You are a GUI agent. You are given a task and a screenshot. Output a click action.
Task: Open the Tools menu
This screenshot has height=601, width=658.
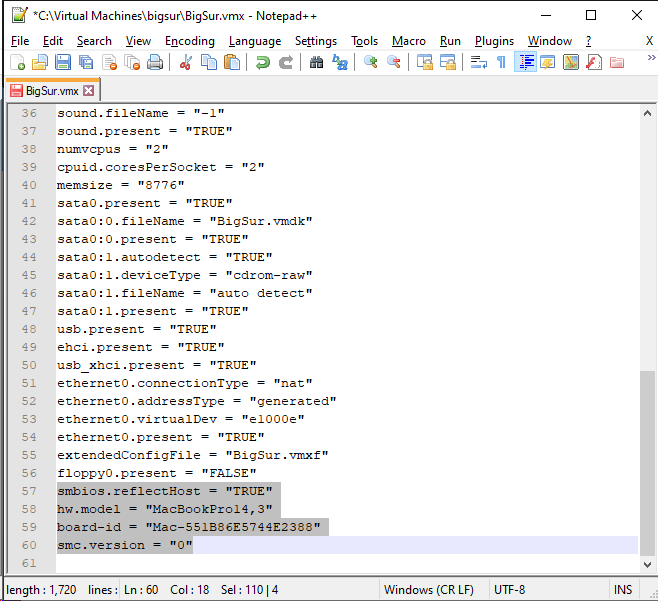tap(364, 41)
